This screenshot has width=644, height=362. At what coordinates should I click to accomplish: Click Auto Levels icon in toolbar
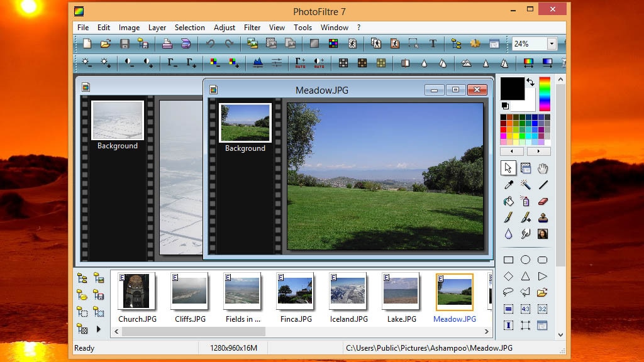pyautogui.click(x=300, y=62)
